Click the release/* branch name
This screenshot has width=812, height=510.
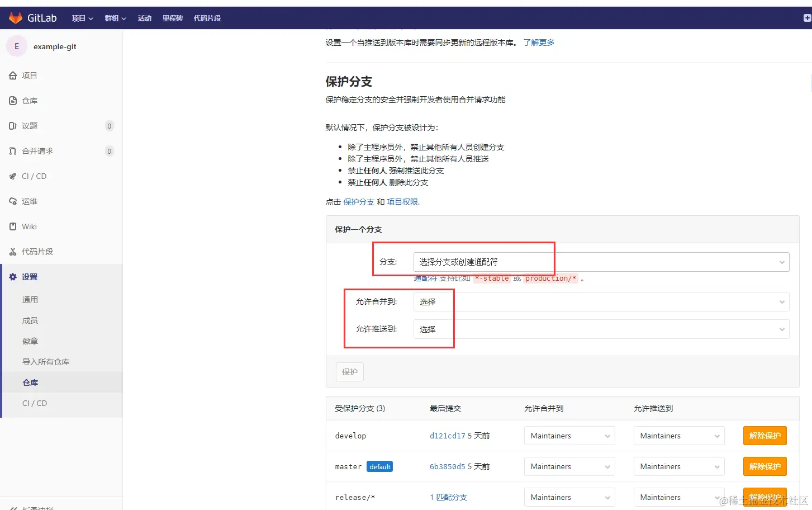(x=355, y=497)
